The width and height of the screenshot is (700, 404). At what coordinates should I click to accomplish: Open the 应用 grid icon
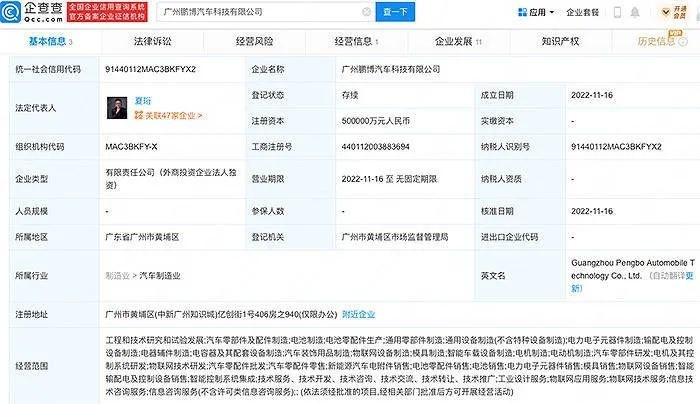click(x=522, y=12)
